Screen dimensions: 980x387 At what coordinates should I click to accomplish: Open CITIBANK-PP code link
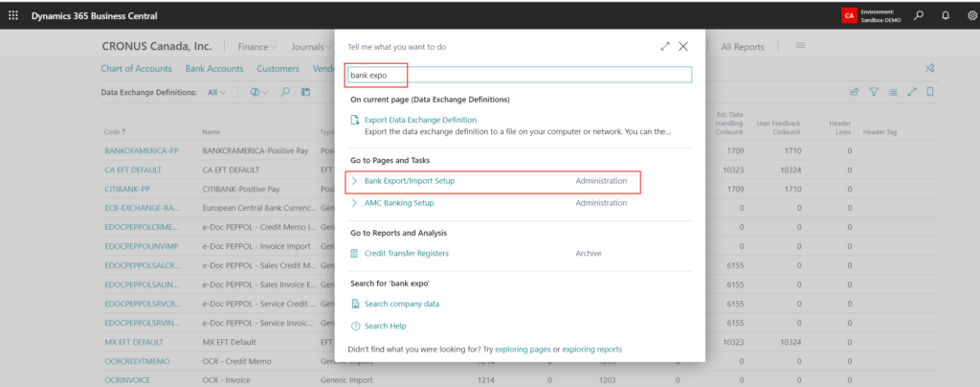coord(127,189)
